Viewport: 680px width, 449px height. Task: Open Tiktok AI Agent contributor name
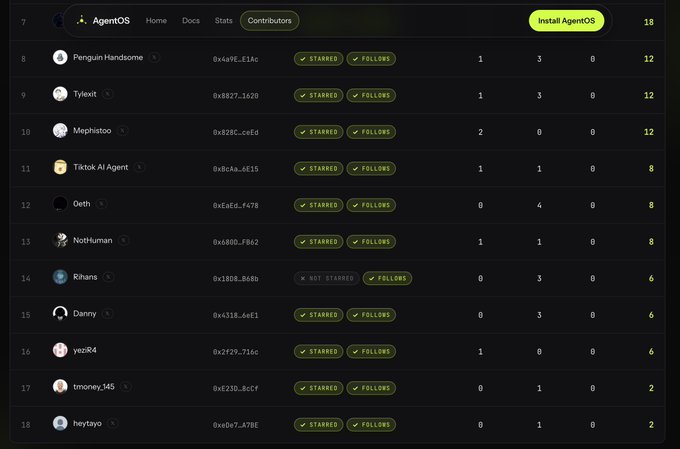coord(101,167)
